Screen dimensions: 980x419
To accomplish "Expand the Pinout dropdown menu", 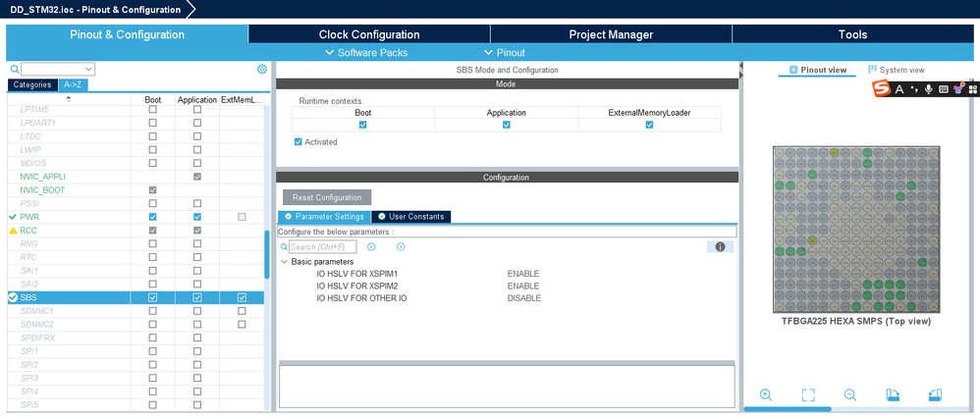I will pos(505,52).
